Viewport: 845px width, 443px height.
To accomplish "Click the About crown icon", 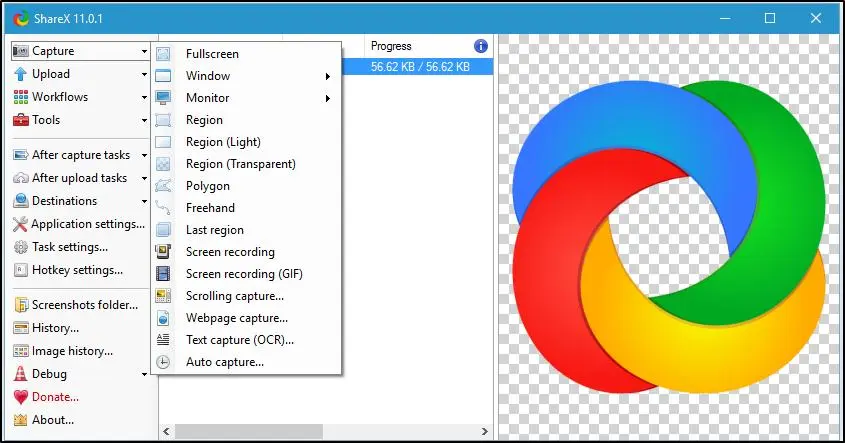I will (20, 420).
